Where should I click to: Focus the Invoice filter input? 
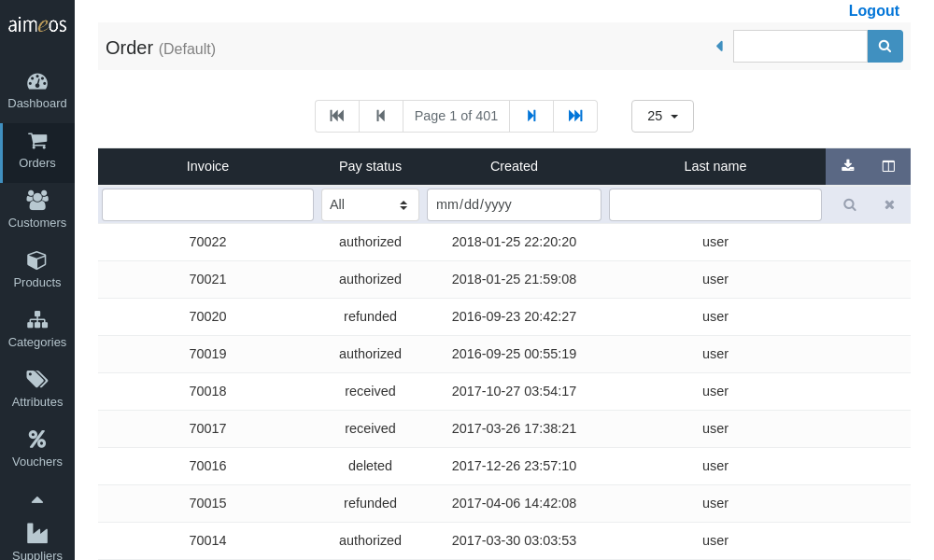coord(207,204)
